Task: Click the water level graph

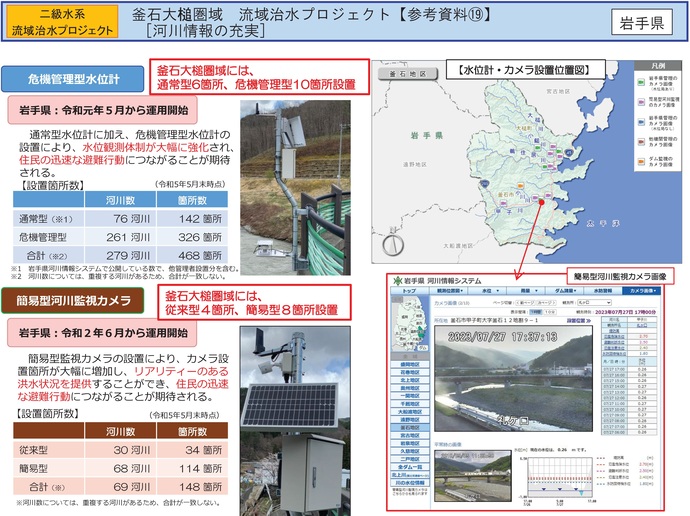Action: click(561, 476)
